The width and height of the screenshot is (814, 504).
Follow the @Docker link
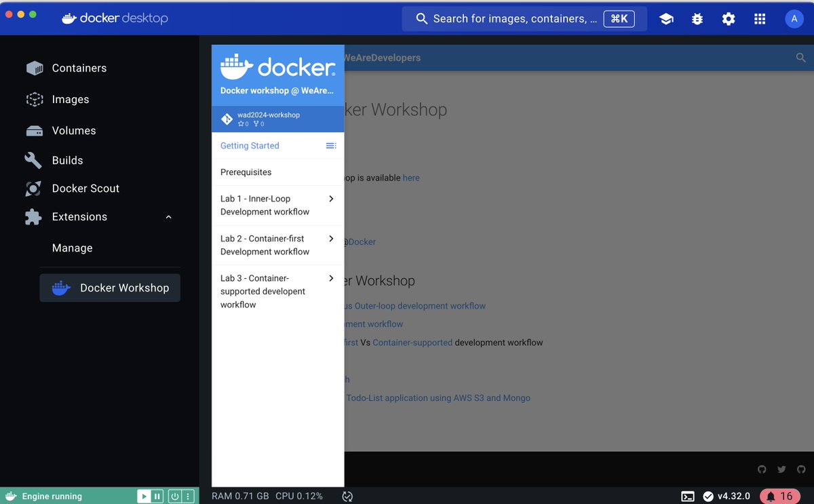[x=360, y=242]
